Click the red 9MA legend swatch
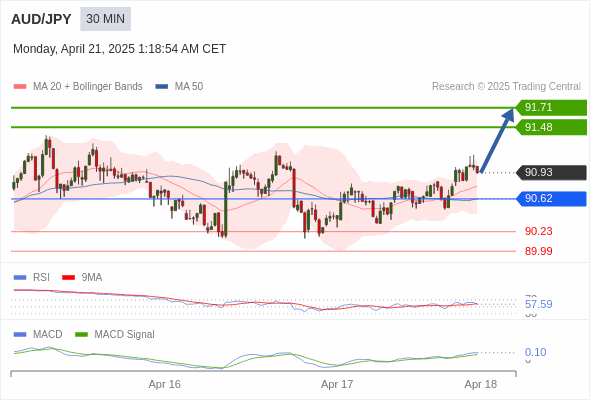This screenshot has height=400, width=590. click(68, 278)
